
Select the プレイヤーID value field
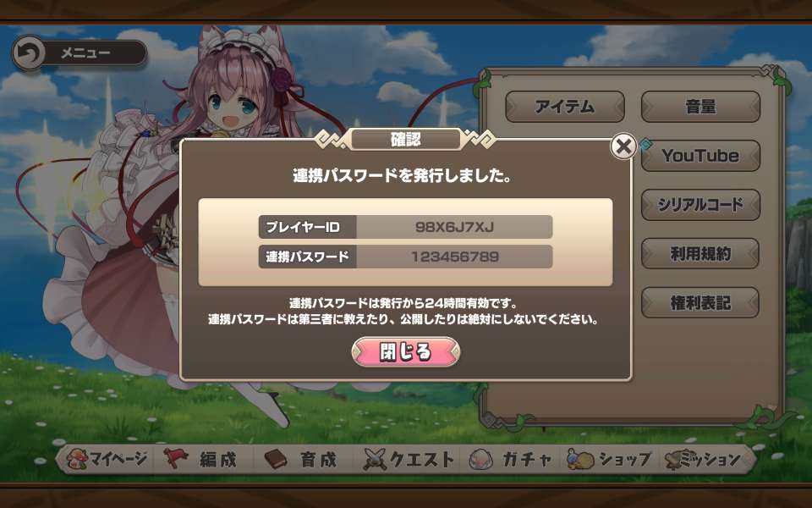(x=454, y=227)
